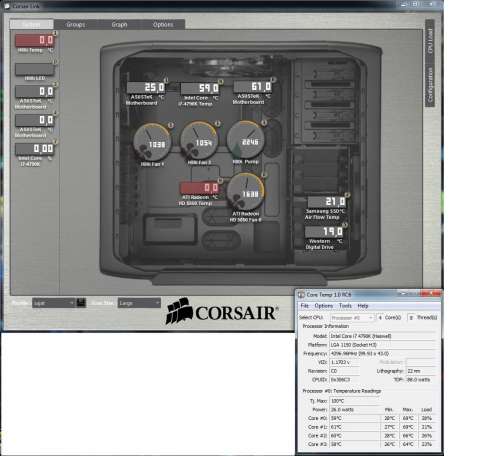Open Select CPU dropdown in Core Temp
The height and width of the screenshot is (456, 500).
coord(352,318)
